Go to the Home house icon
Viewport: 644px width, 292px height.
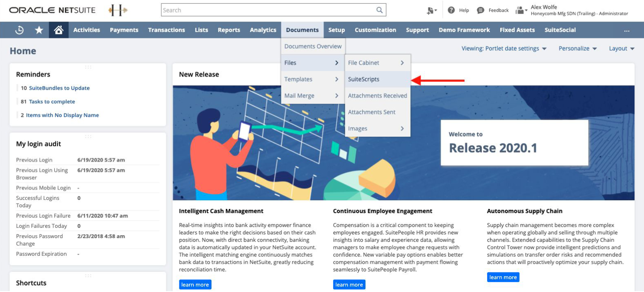pyautogui.click(x=59, y=30)
